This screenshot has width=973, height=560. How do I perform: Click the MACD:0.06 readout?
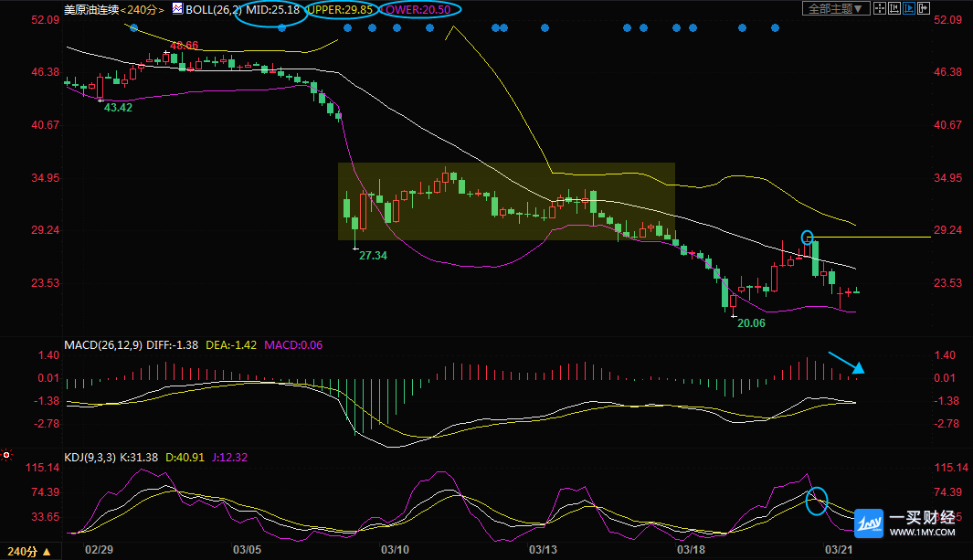pyautogui.click(x=293, y=344)
